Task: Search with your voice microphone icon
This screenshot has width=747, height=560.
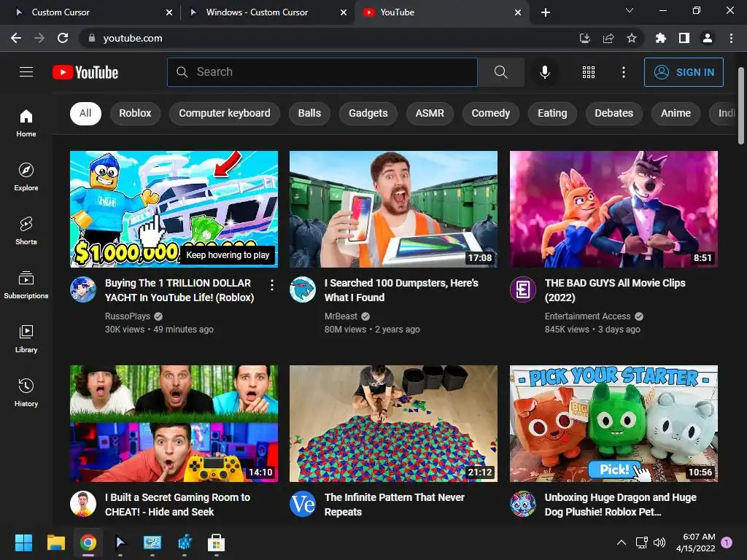Action: tap(544, 72)
